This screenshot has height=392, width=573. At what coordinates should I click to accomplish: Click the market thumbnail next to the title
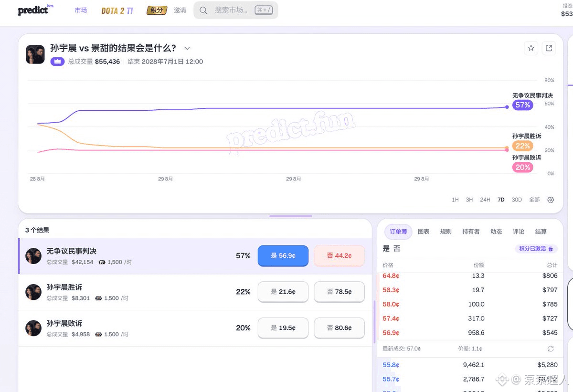[x=35, y=54]
